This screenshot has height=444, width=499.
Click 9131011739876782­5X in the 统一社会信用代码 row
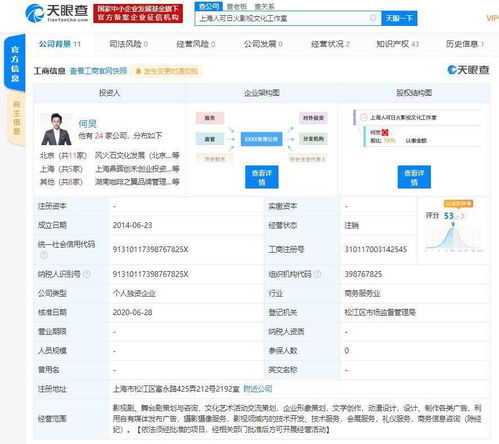pos(150,249)
